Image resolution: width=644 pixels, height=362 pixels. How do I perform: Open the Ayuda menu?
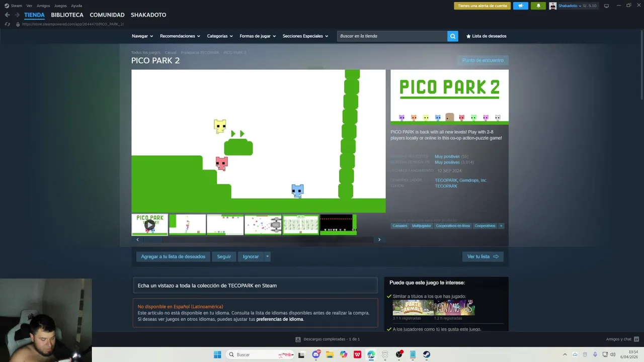click(x=76, y=6)
